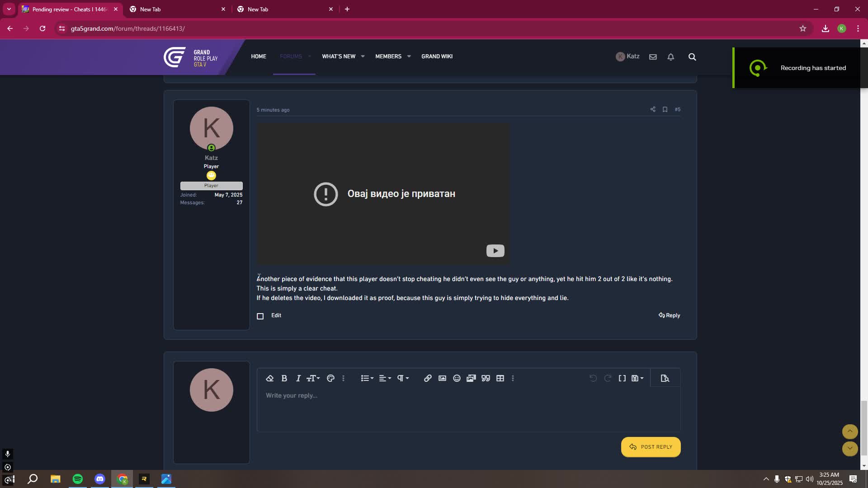Screen dimensions: 868x488
Task: Open the Grand Wiki menu item
Action: pyautogui.click(x=437, y=56)
